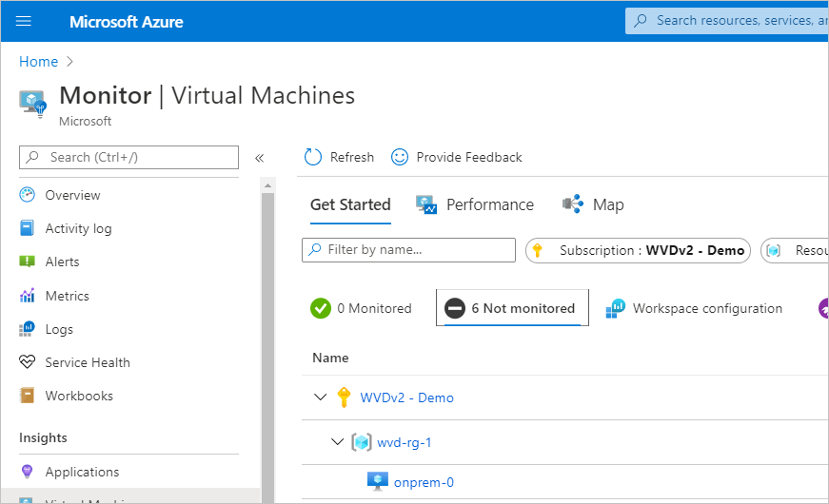This screenshot has width=829, height=504.
Task: Click the Metrics chart icon
Action: [x=27, y=296]
